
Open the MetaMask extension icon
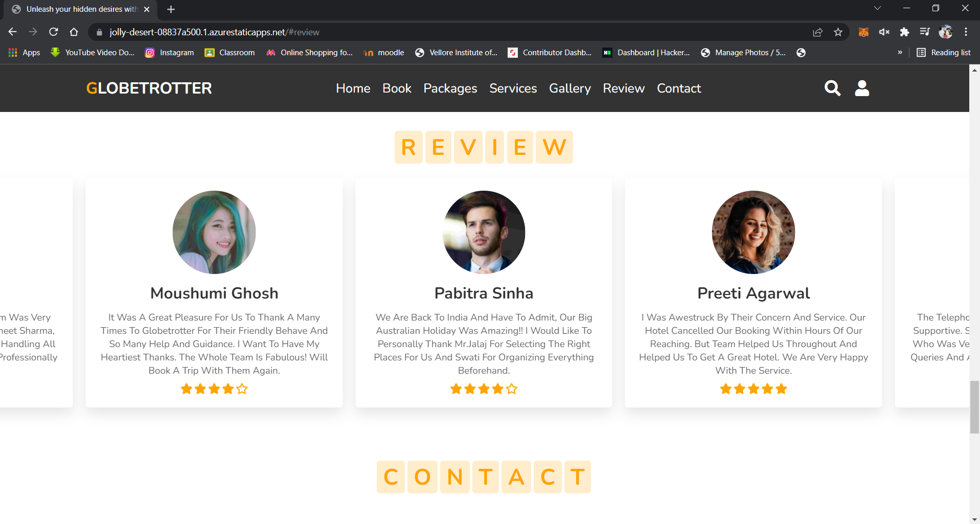[863, 32]
